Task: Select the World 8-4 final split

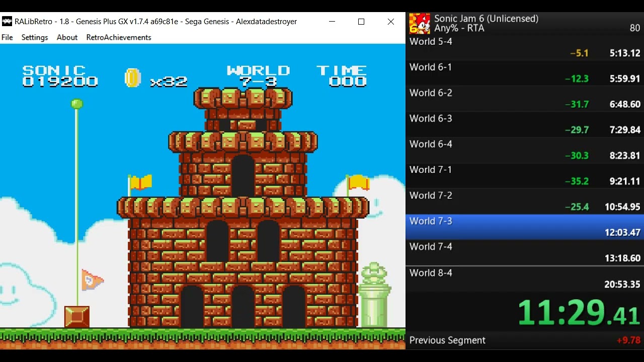Action: click(525, 279)
